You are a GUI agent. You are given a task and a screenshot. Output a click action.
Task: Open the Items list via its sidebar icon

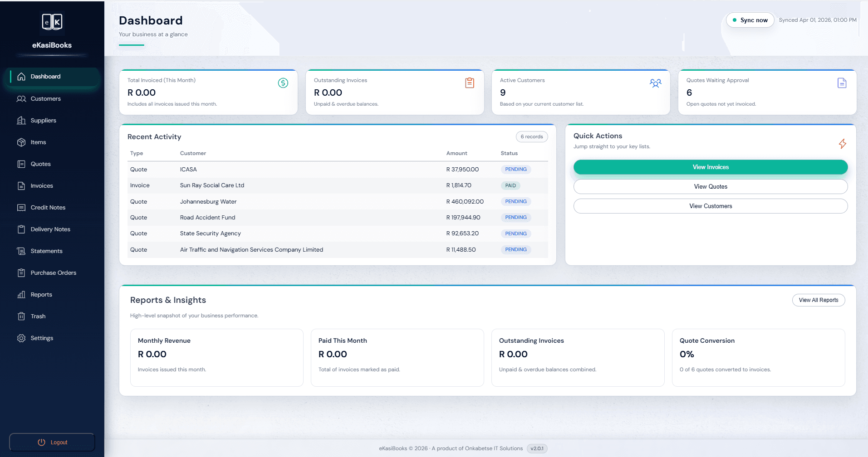tap(21, 142)
